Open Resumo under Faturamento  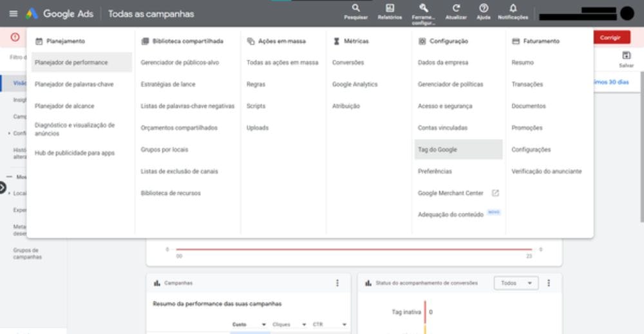522,62
